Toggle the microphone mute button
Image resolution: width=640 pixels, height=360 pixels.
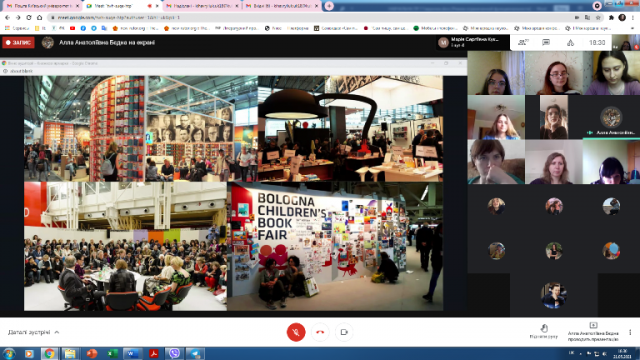296,332
